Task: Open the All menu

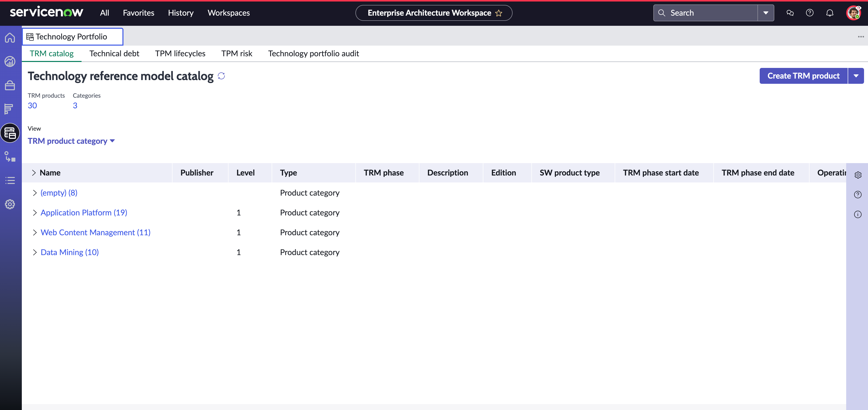Action: 104,13
